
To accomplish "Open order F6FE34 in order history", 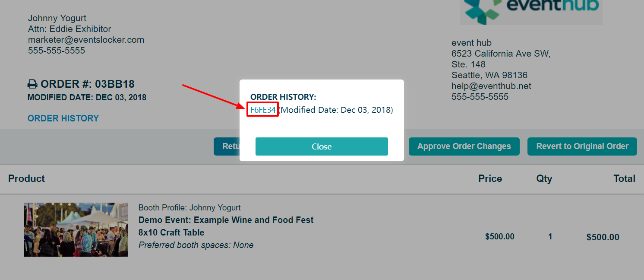I will (x=263, y=110).
